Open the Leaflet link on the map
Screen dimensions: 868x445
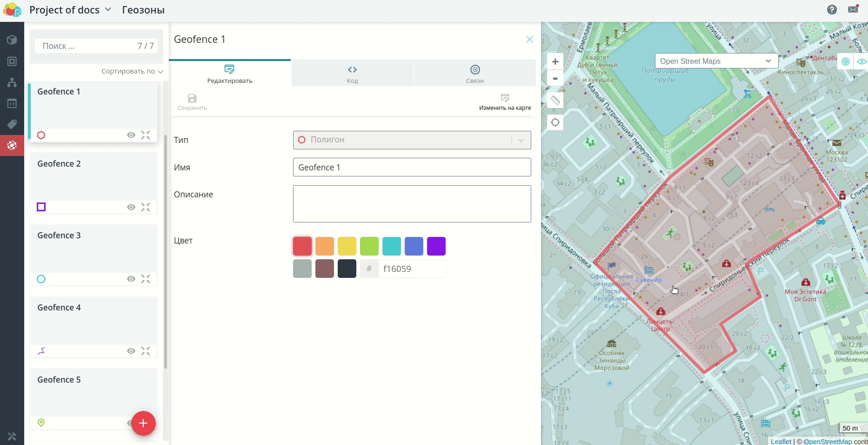(x=781, y=441)
